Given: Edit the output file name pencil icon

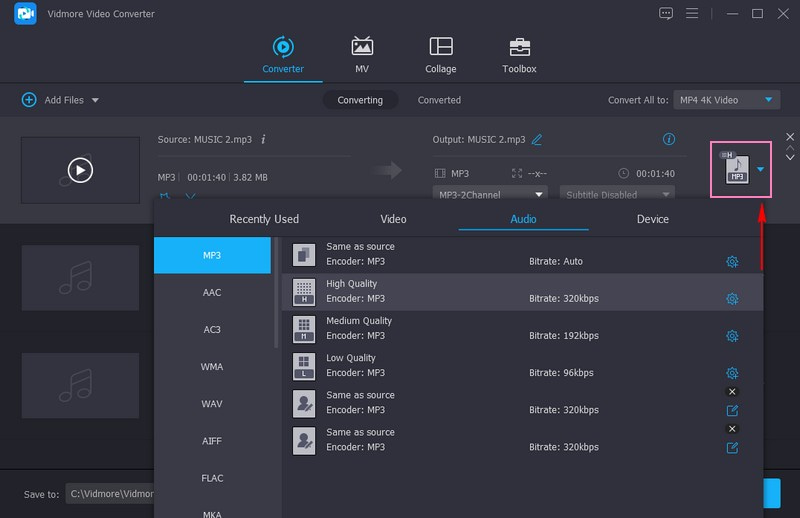Looking at the screenshot, I should (x=537, y=140).
